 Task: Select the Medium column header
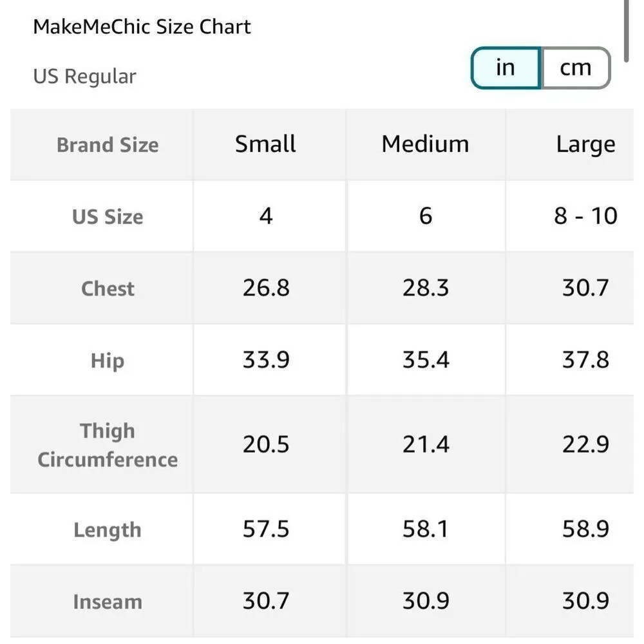click(x=425, y=144)
